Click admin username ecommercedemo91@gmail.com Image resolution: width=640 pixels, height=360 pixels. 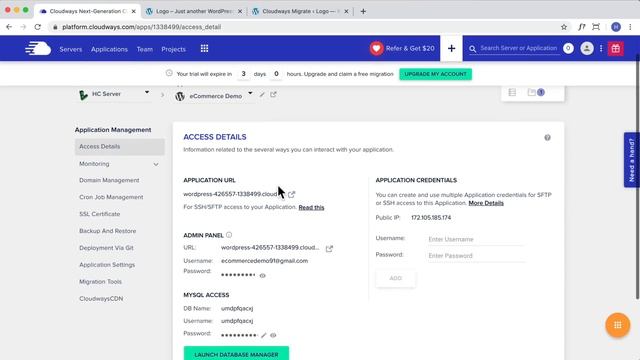point(264,261)
